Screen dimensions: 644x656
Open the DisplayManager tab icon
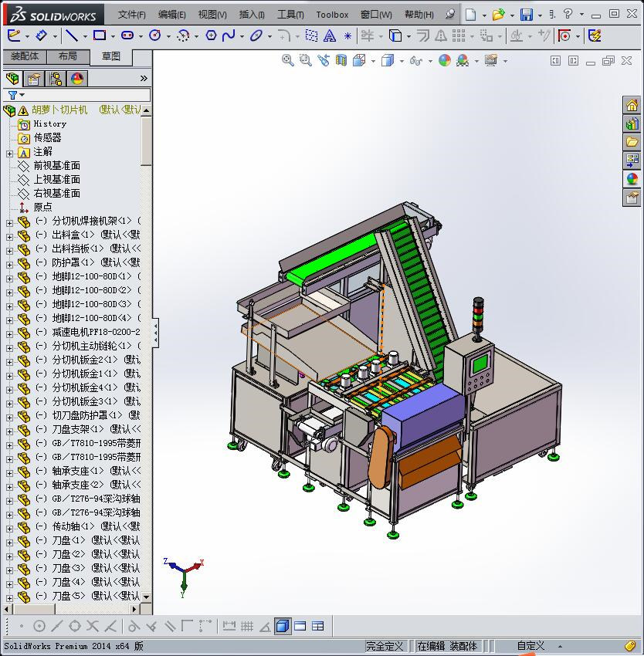pyautogui.click(x=77, y=78)
